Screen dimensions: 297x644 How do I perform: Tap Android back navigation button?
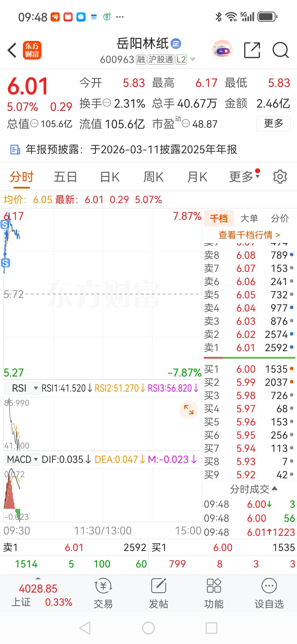coord(85,628)
